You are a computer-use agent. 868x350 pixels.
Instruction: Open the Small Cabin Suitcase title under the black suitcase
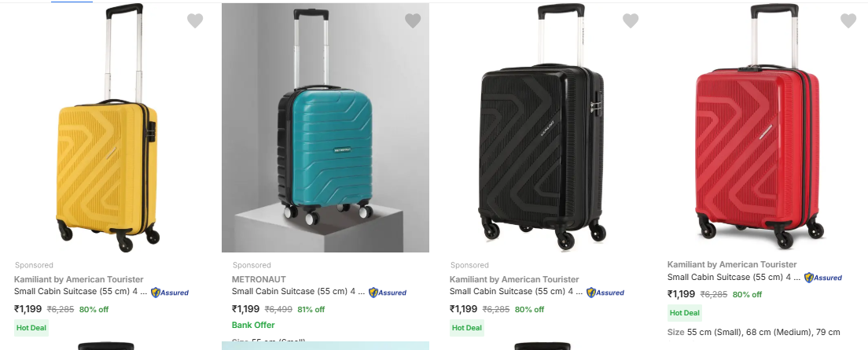click(x=516, y=291)
